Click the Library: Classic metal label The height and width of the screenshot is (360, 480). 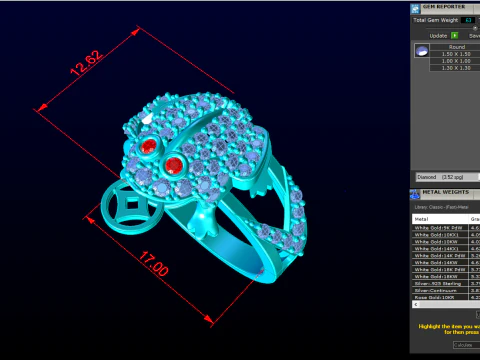coord(441,207)
